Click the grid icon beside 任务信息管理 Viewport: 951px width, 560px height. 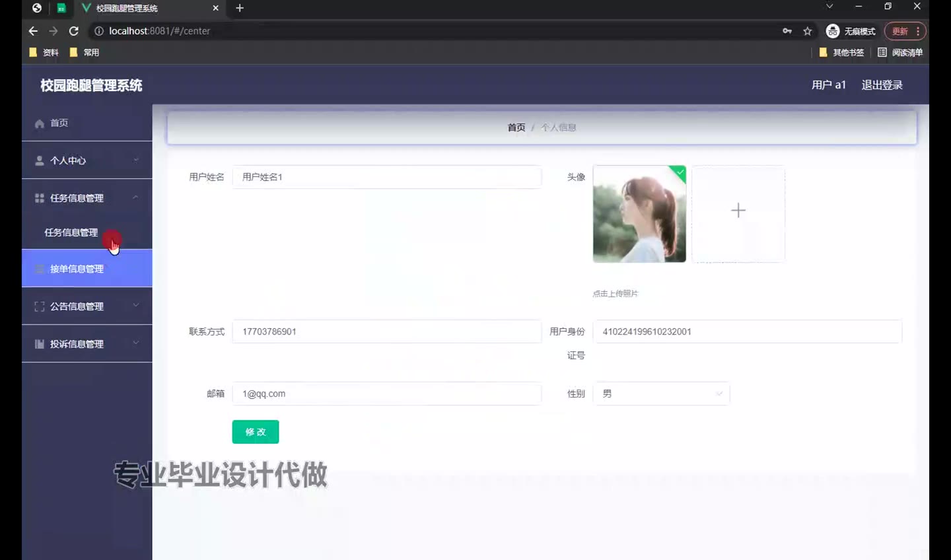(40, 198)
